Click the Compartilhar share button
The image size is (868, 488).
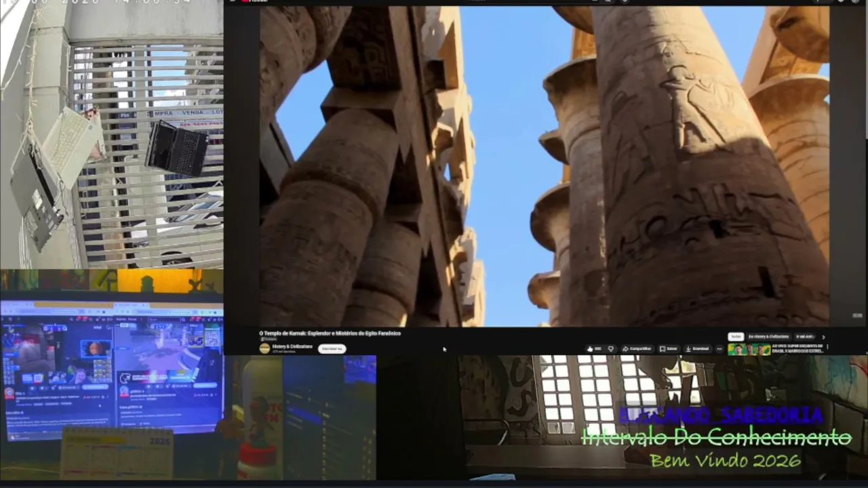coord(637,349)
